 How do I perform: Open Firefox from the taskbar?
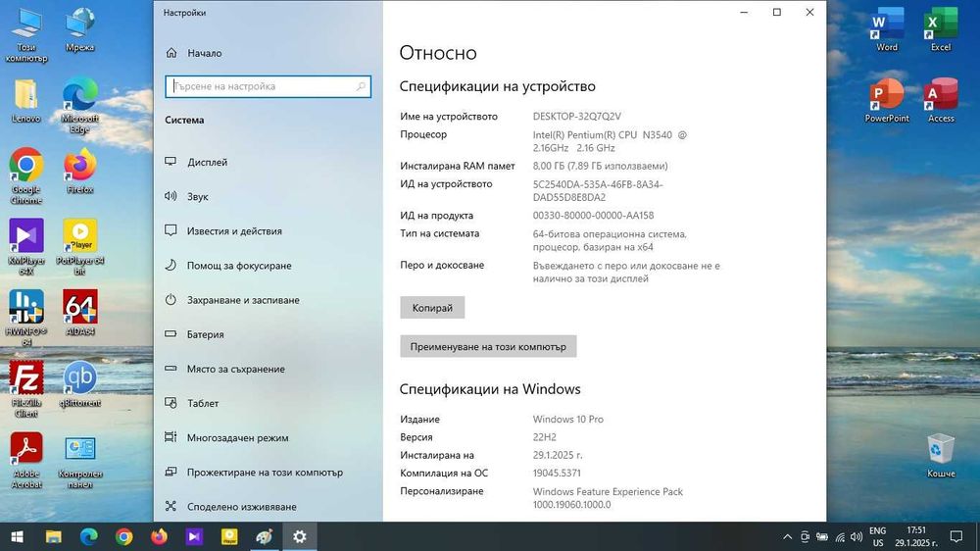point(160,536)
